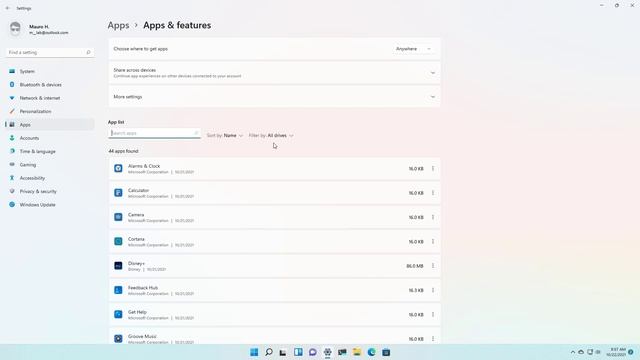Click the Find a setting search box
640x360 pixels.
click(50, 53)
